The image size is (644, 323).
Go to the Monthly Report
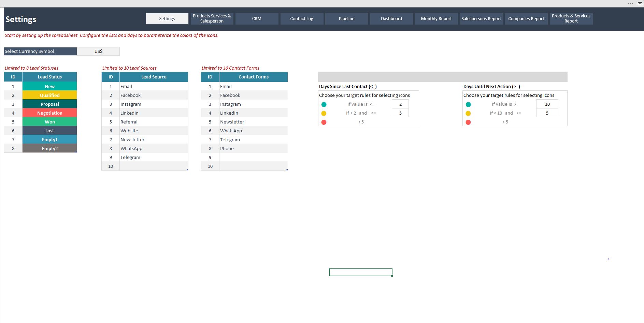436,19
